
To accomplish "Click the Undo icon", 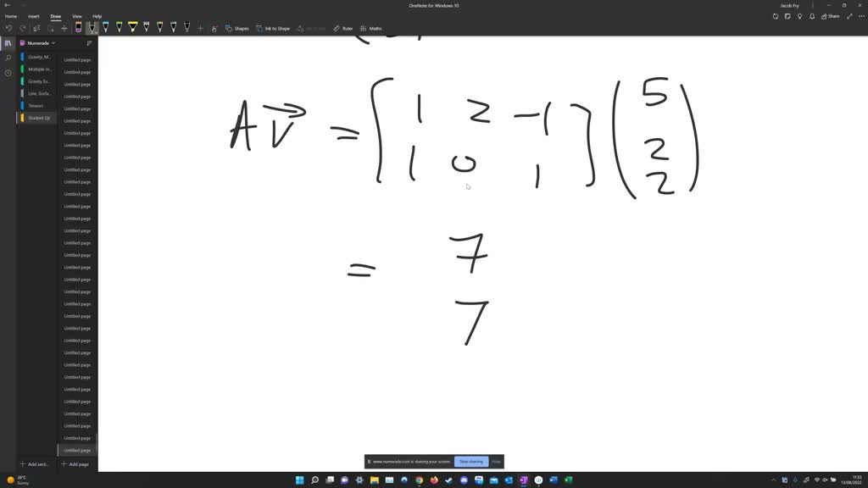I will point(8,27).
